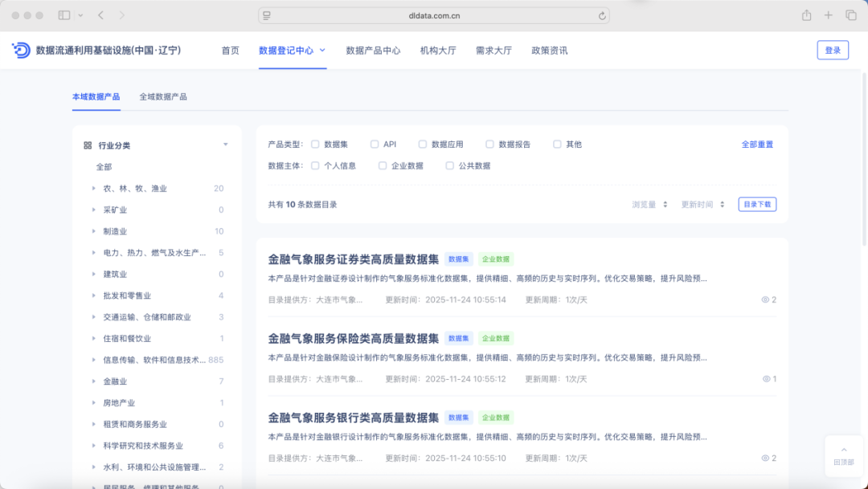Open 金融气象服务保险类高质量数据集 entry
Image resolution: width=868 pixels, height=489 pixels.
click(x=354, y=338)
